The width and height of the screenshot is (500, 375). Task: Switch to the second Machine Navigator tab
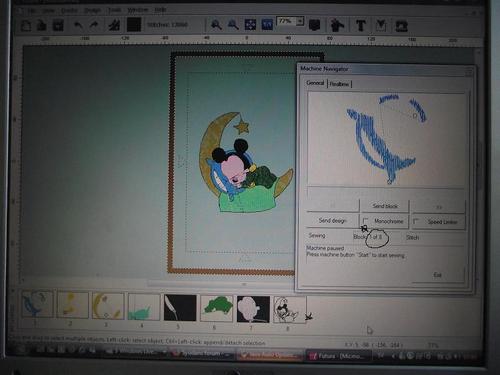340,84
